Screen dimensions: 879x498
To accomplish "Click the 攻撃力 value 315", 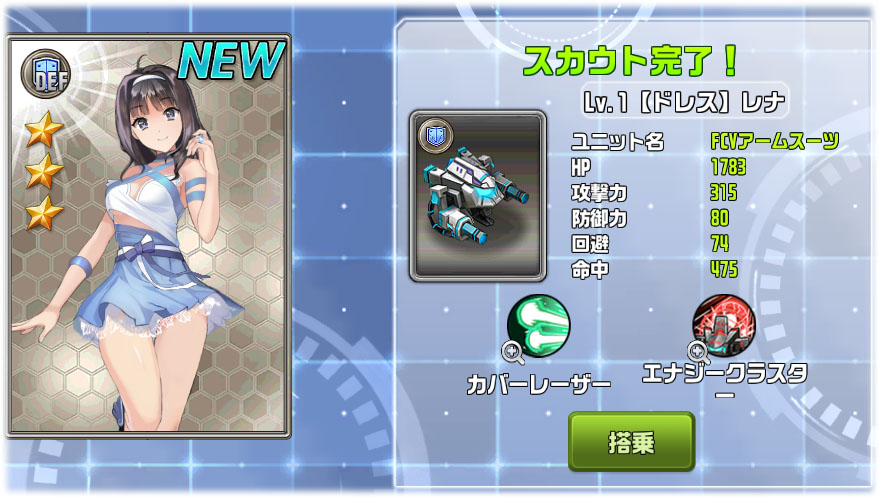I will (x=724, y=192).
